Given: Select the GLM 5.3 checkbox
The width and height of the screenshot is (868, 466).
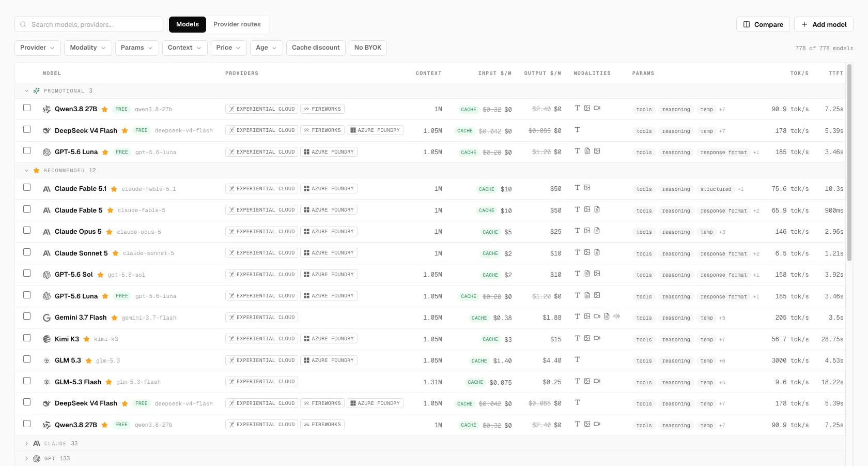Looking at the screenshot, I should pyautogui.click(x=27, y=359).
